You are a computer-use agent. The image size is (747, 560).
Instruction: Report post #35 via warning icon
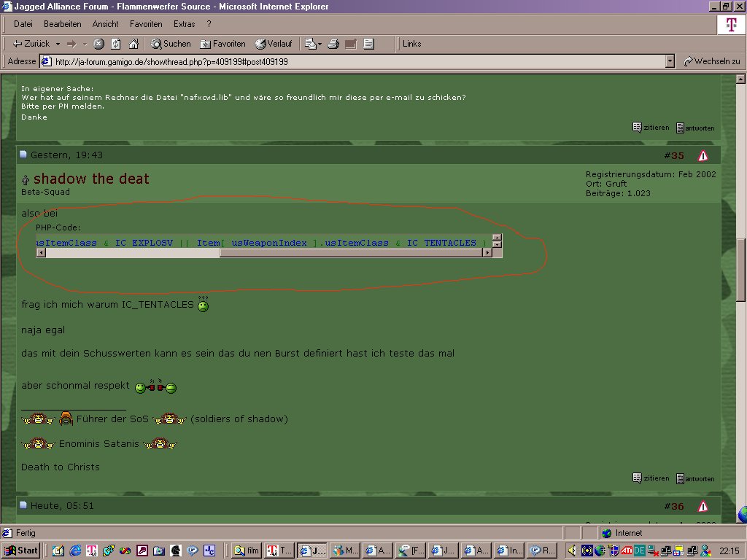(703, 155)
